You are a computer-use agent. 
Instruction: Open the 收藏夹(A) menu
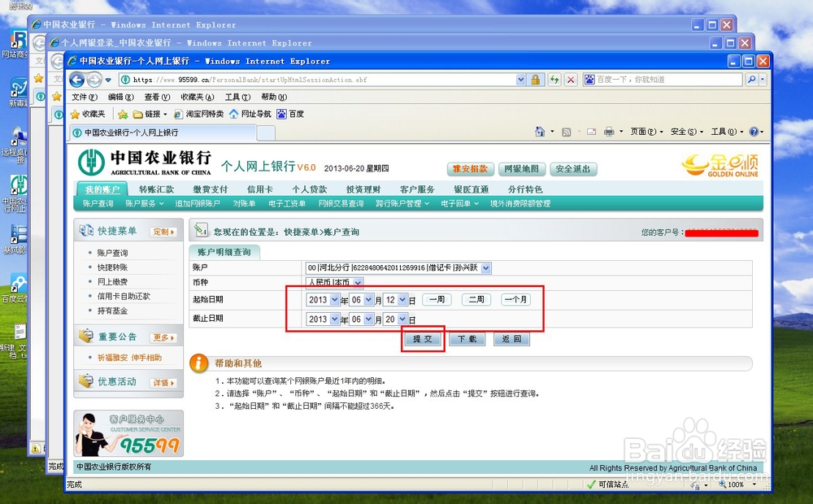point(198,97)
